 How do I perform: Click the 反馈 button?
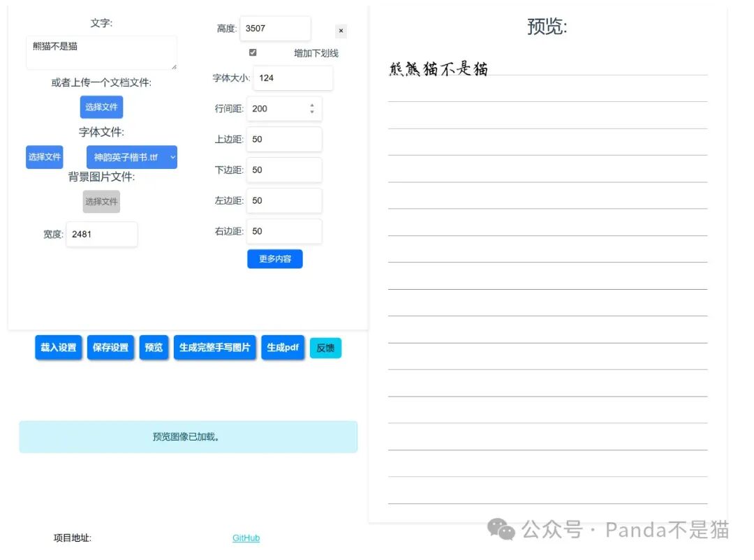[325, 348]
